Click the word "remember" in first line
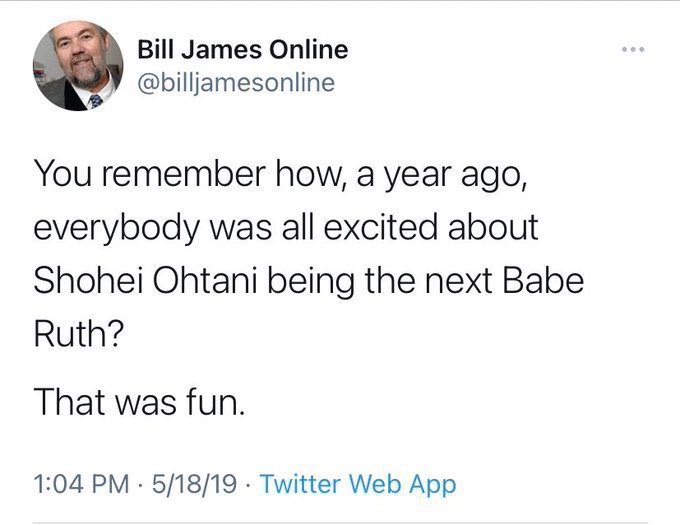Viewport: 680px width, 525px height. (x=183, y=173)
